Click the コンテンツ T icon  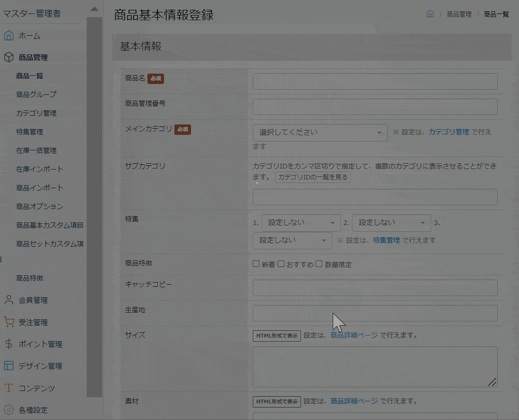pos(9,388)
